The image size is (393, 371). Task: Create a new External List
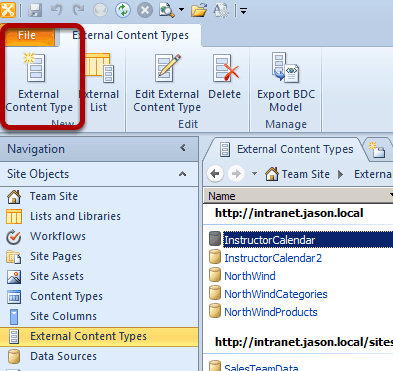[x=99, y=83]
